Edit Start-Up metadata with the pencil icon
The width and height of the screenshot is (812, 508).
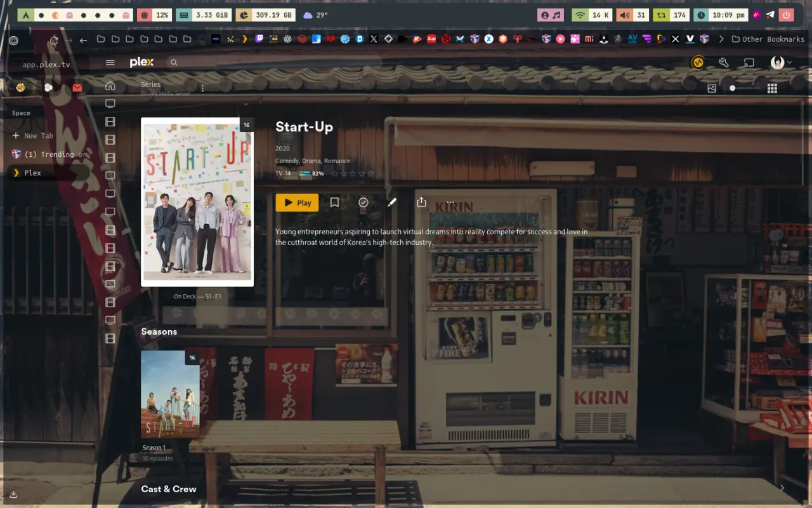point(392,203)
